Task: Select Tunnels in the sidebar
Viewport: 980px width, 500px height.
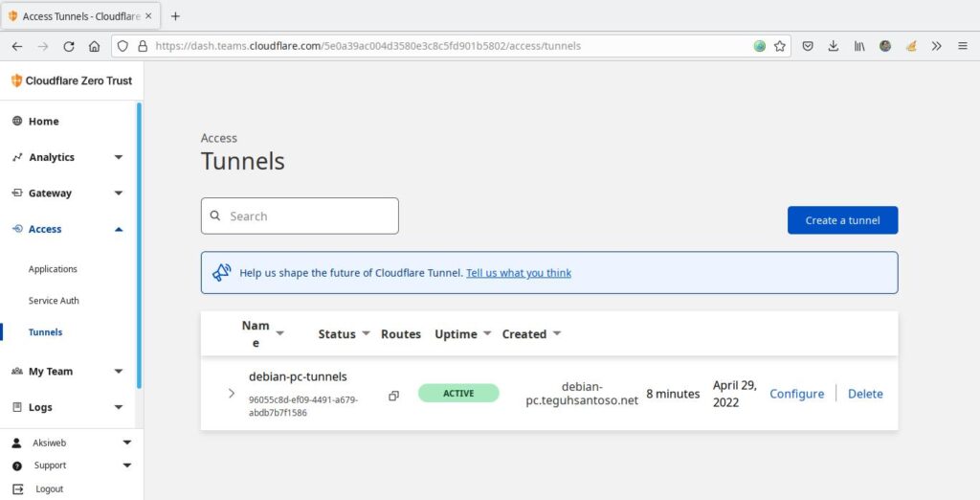Action: [x=45, y=332]
